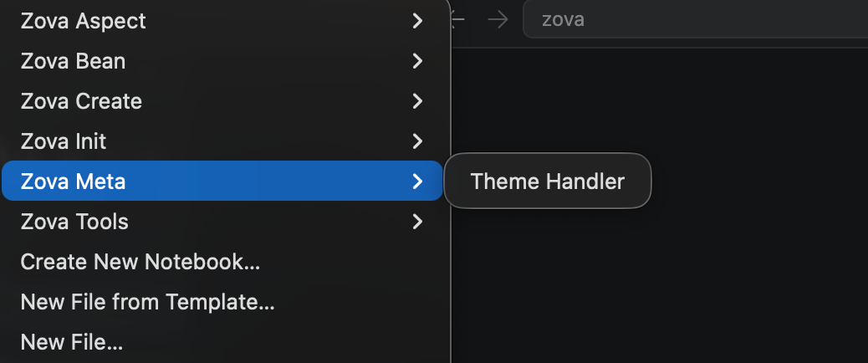Click the New File... menu option
The width and height of the screenshot is (868, 363).
point(72,341)
